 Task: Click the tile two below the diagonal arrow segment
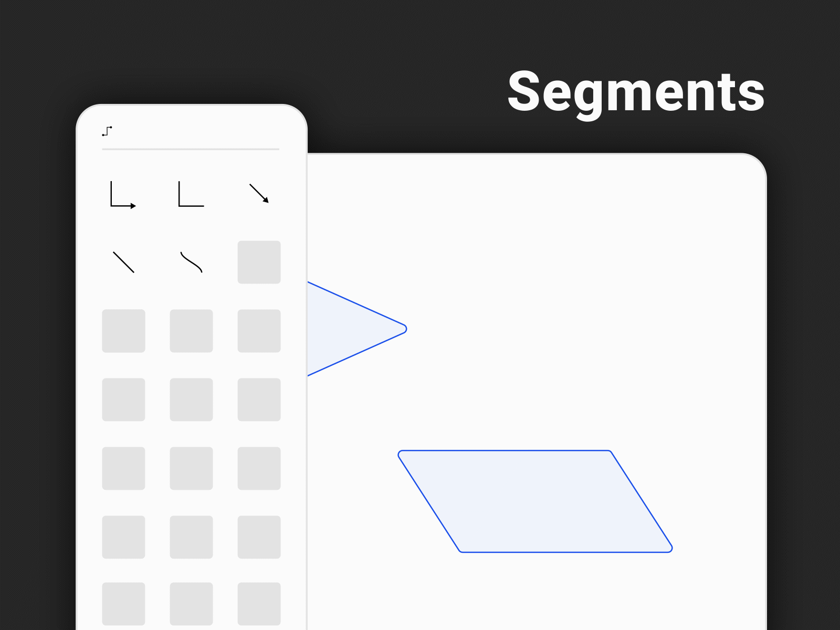click(x=259, y=331)
